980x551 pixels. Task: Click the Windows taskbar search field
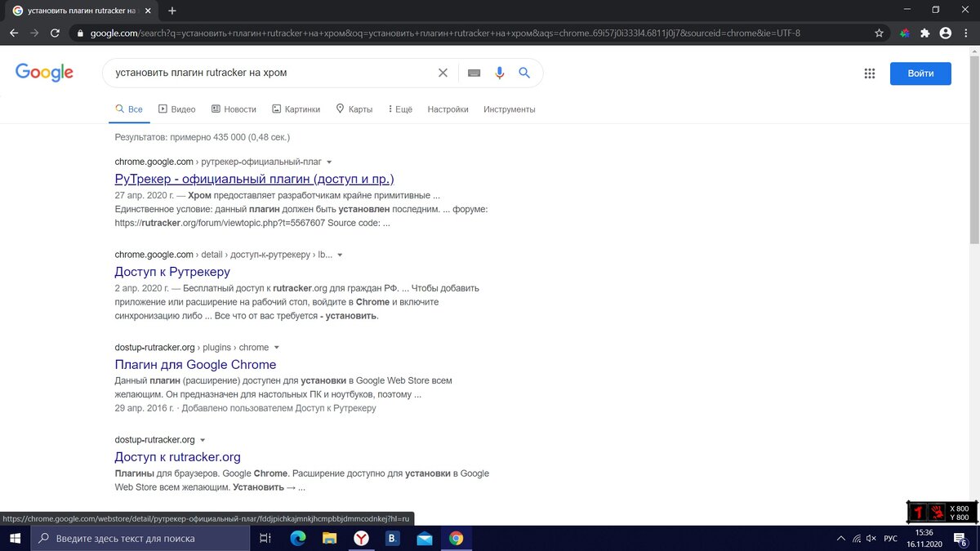tap(140, 538)
